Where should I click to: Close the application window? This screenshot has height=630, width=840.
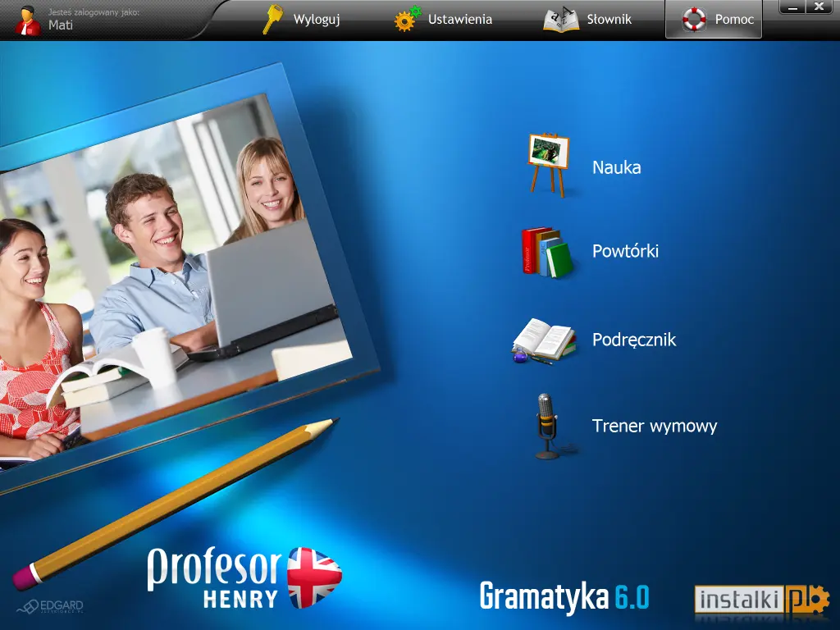pos(819,7)
